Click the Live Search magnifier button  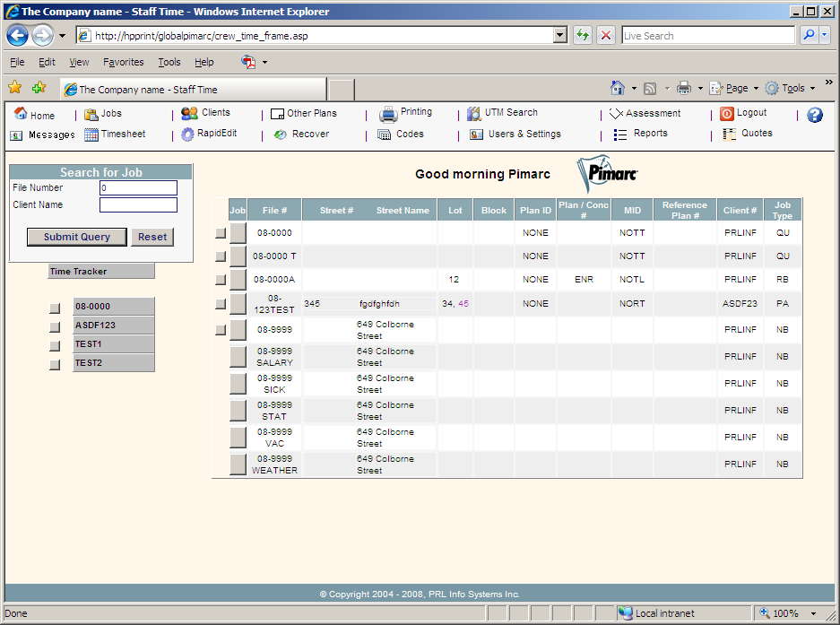click(809, 35)
